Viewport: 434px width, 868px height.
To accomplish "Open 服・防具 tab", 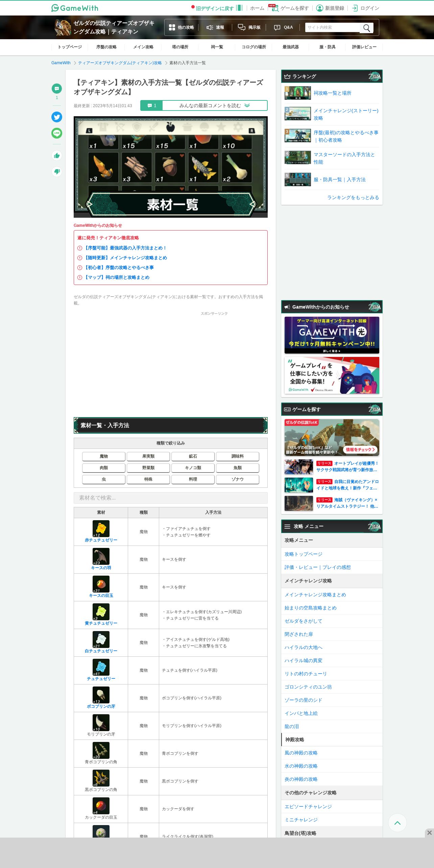I will [328, 47].
